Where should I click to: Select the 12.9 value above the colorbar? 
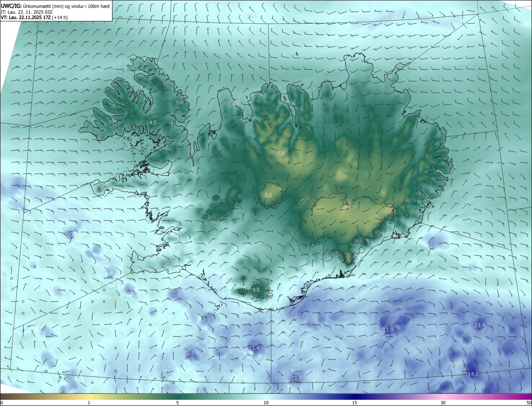coord(296,378)
